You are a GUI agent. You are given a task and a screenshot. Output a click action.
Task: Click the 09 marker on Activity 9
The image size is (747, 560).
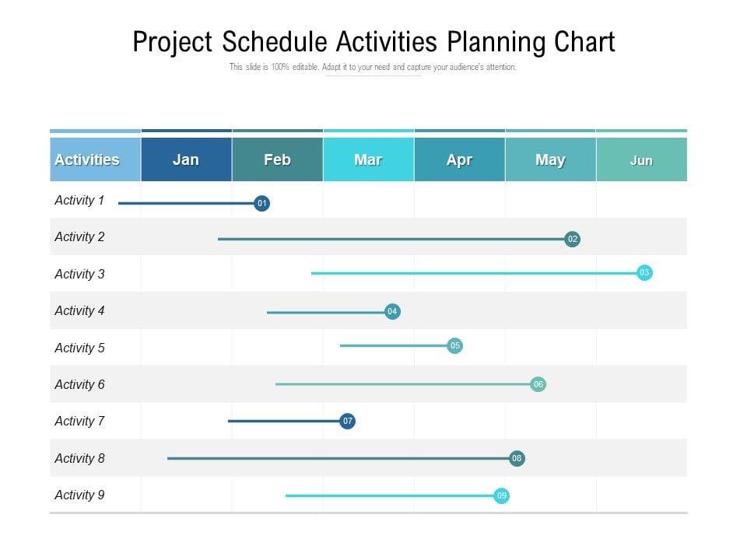[502, 495]
